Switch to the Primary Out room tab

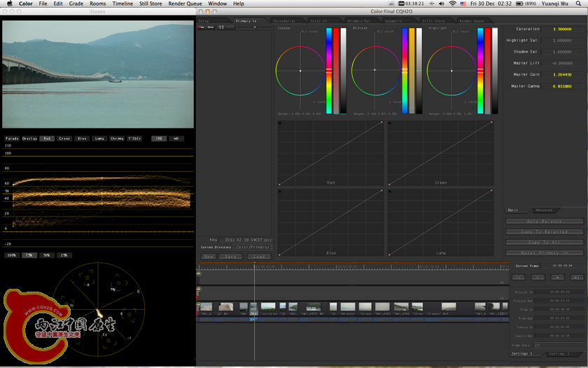(x=362, y=21)
